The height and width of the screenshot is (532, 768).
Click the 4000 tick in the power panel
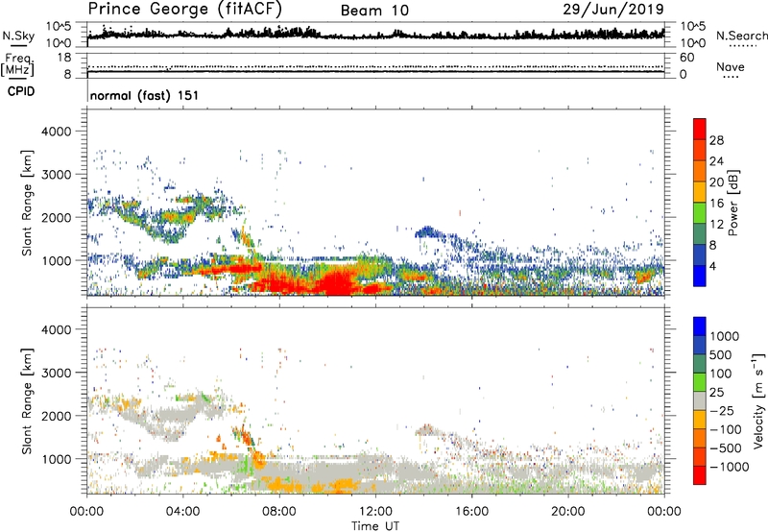pos(56,132)
